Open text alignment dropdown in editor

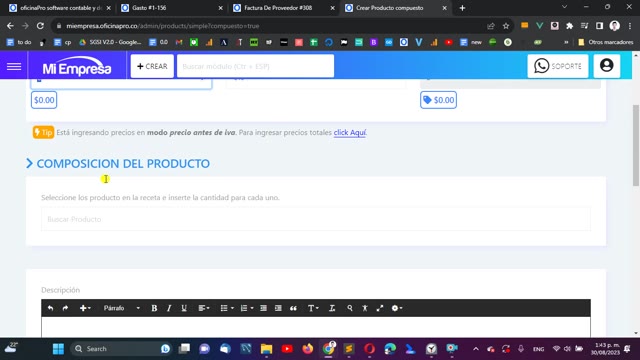(204, 308)
